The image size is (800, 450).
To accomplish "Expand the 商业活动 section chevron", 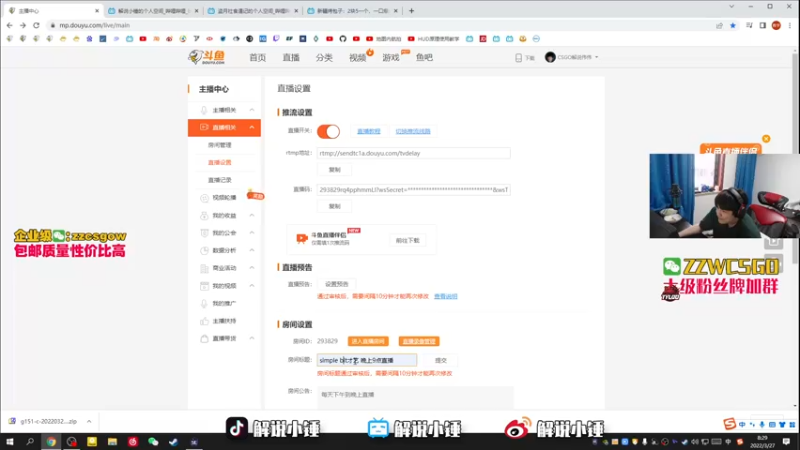I will 252,268.
